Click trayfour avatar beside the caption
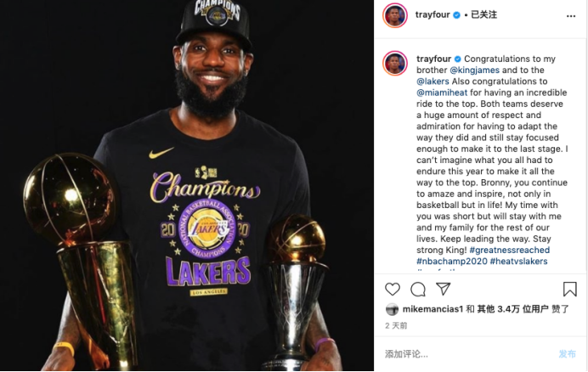 click(x=395, y=64)
